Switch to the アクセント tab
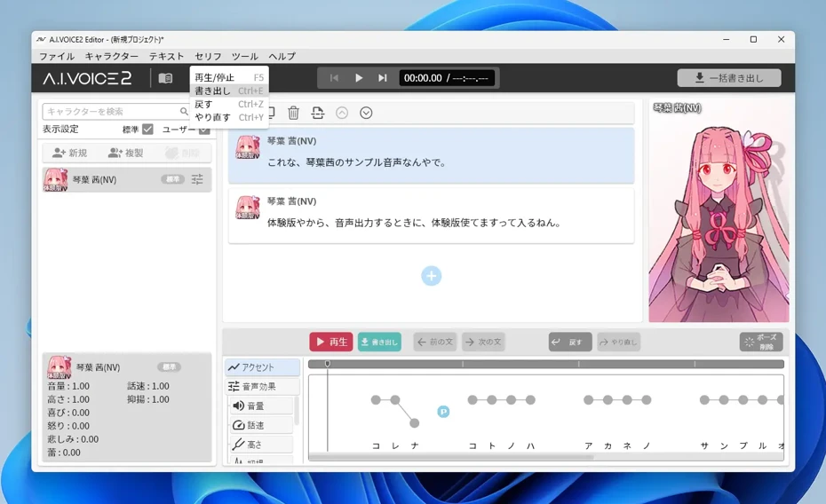 pyautogui.click(x=262, y=367)
